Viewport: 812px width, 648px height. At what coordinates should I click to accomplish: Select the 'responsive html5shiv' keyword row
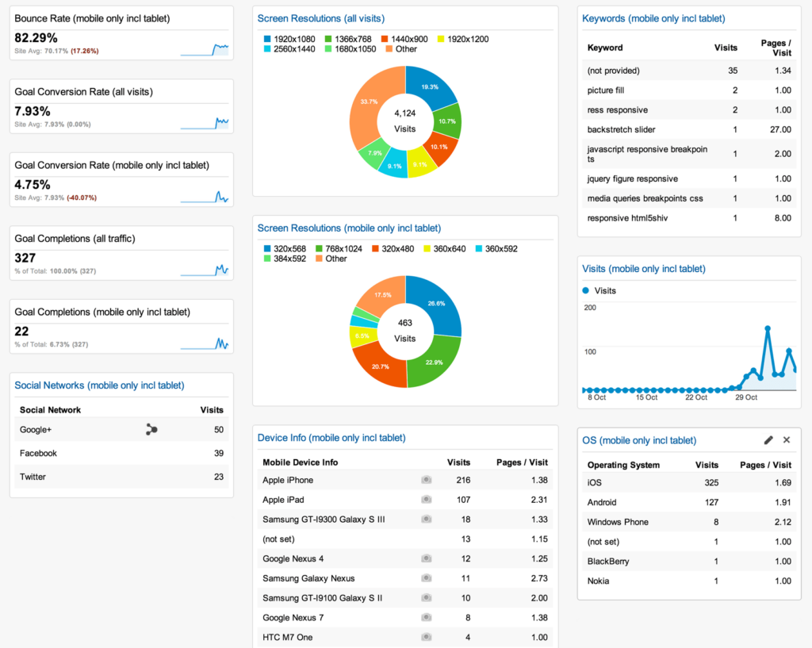(x=689, y=218)
